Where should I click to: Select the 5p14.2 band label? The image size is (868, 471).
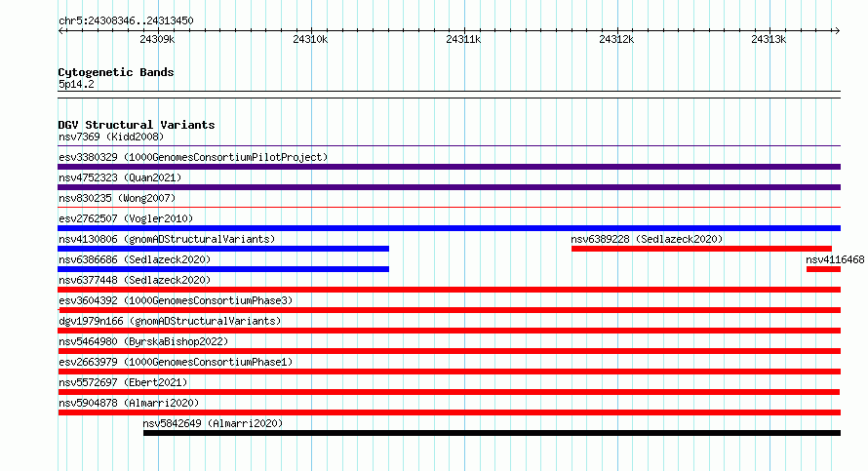(x=76, y=85)
